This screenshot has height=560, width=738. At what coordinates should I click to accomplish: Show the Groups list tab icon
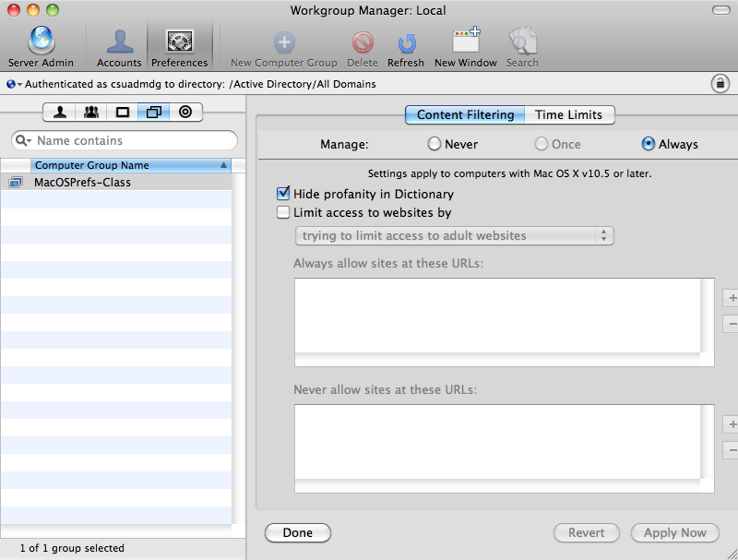(91, 112)
